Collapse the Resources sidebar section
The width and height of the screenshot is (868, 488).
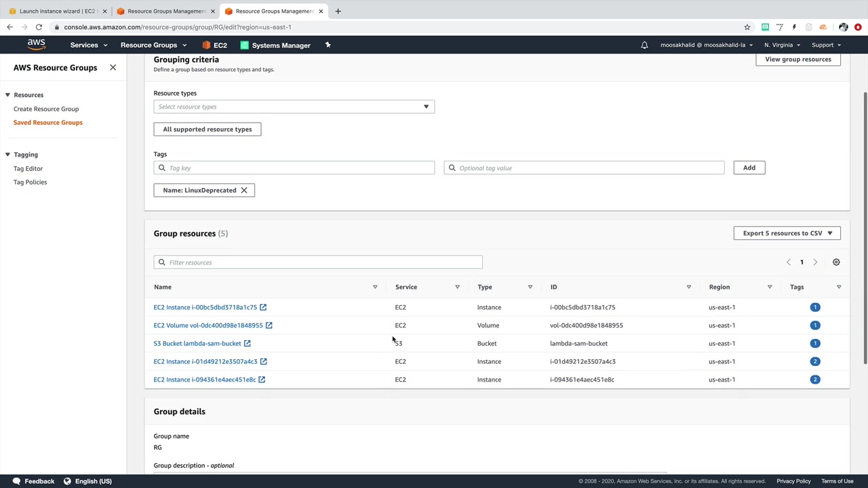click(7, 95)
